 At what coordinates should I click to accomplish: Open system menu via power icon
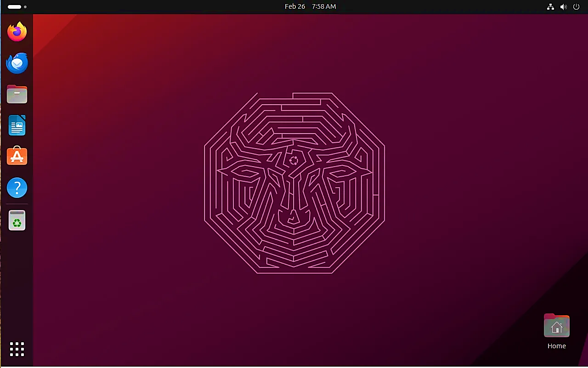click(577, 7)
